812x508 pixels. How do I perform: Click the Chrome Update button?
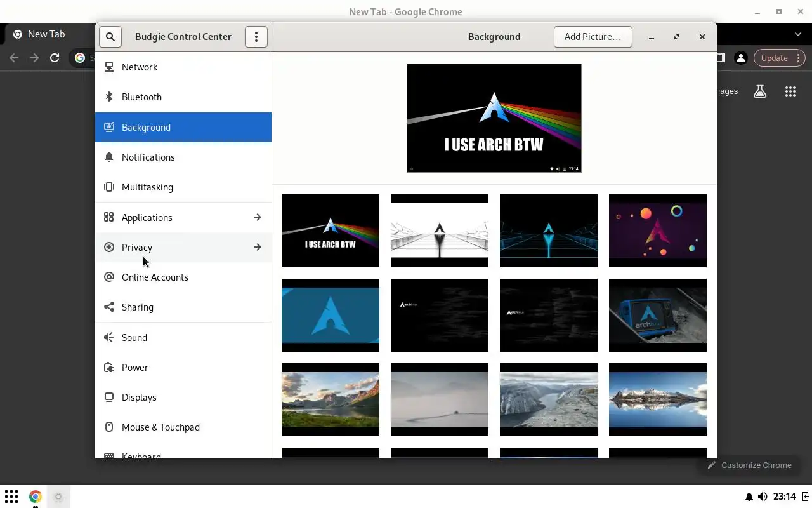pyautogui.click(x=779, y=58)
